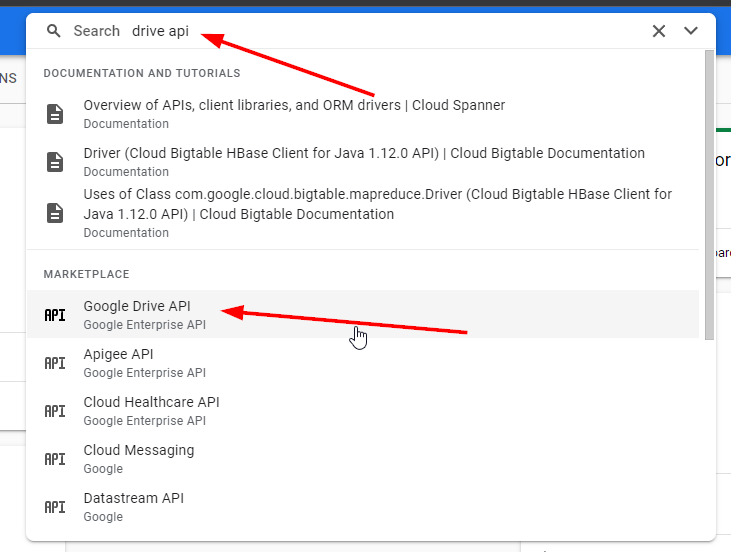Open Overview of APIs Cloud Spanner result
This screenshot has width=731, height=552.
[363, 114]
